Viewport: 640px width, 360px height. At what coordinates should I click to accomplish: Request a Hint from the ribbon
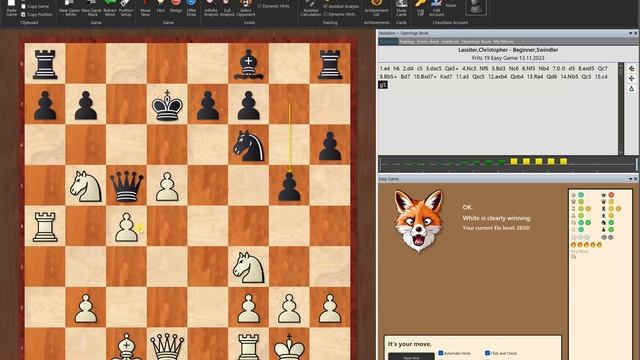coord(161,6)
